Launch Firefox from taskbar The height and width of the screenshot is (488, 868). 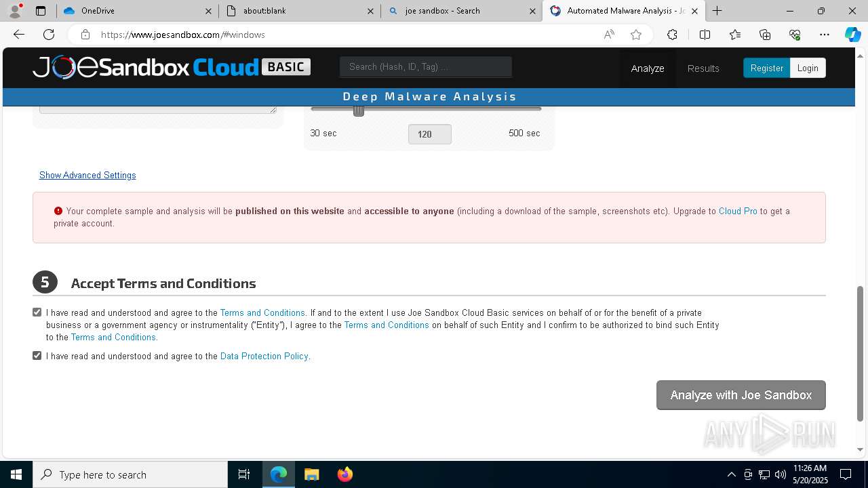(x=344, y=474)
